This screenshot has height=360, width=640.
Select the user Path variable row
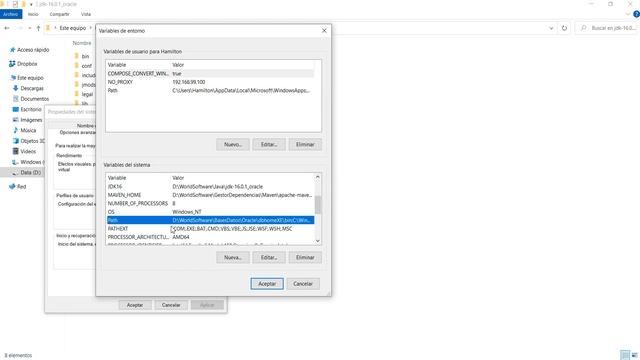(x=210, y=91)
